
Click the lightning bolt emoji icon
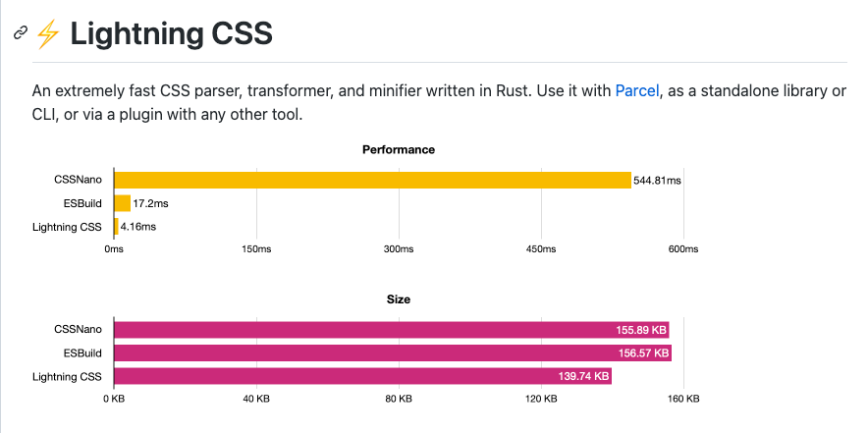(47, 34)
